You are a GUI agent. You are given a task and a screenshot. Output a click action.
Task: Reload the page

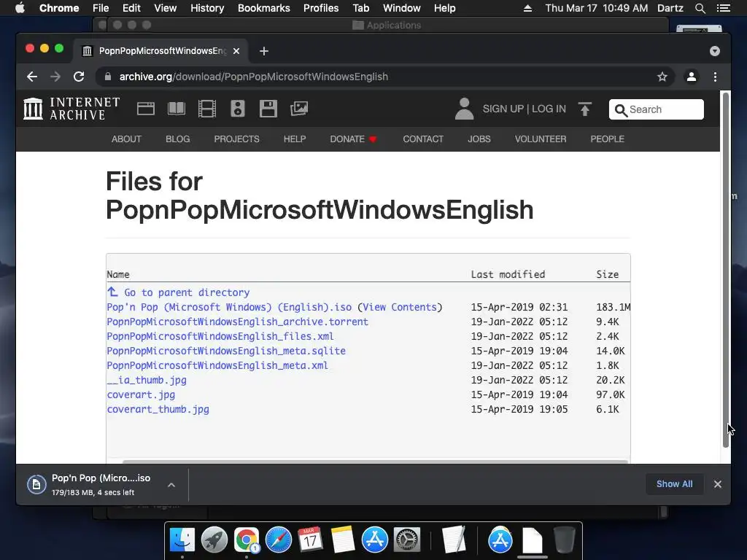pos(79,77)
